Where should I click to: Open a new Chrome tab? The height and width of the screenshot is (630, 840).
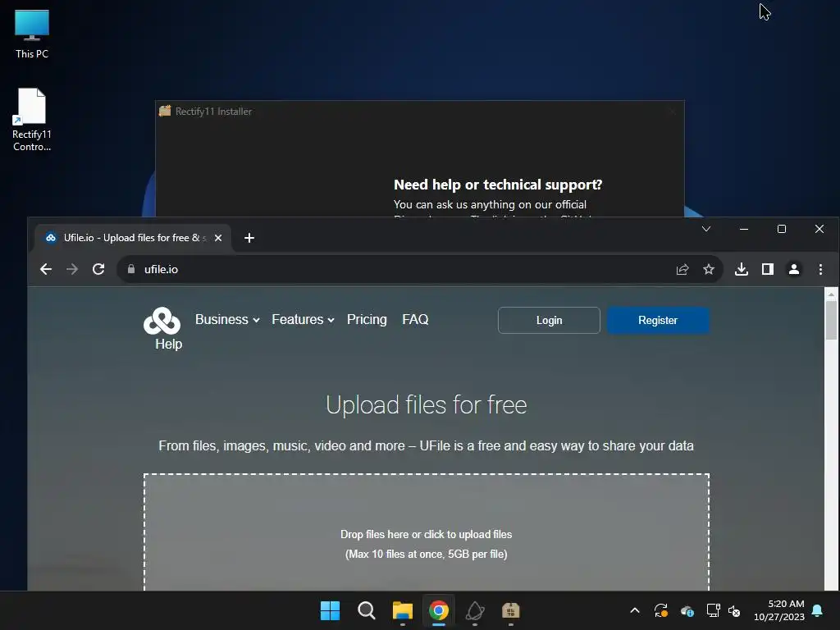[249, 238]
